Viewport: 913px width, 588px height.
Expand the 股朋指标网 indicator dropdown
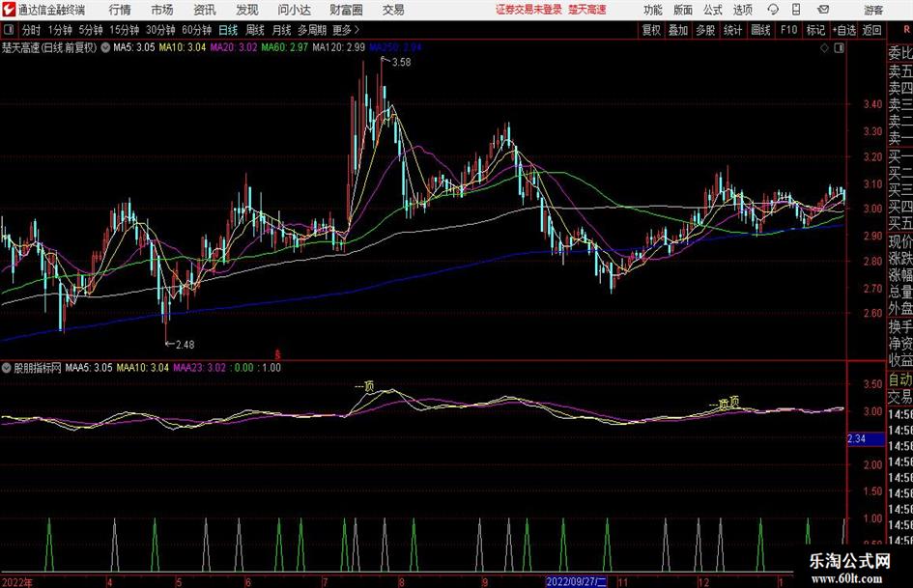(7, 367)
